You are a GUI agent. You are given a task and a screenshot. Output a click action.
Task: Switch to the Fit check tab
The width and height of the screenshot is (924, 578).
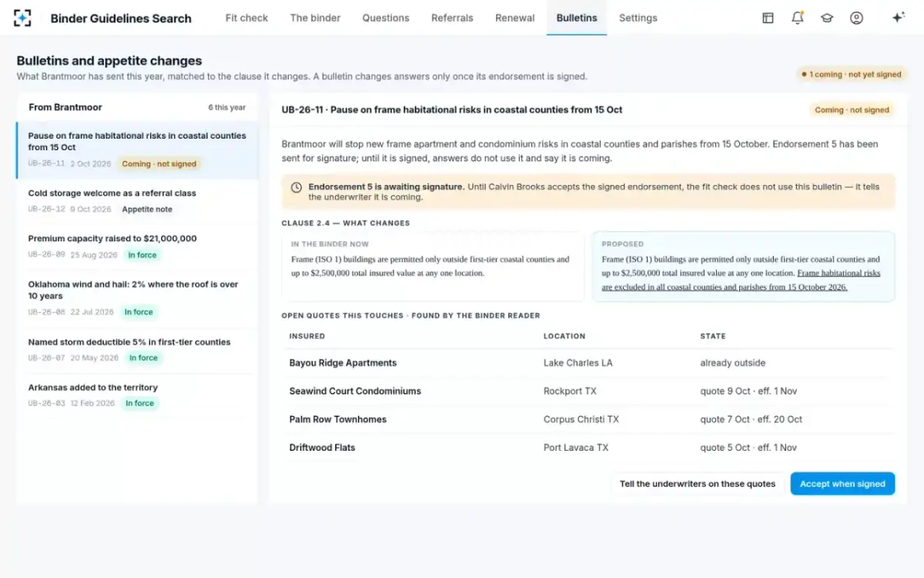(x=246, y=18)
